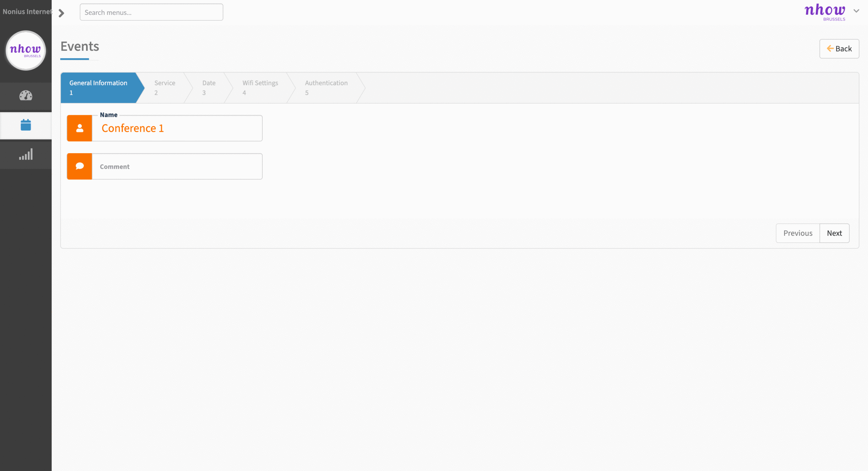The image size is (868, 471).
Task: Open the dashboard gauge icon in sidebar
Action: point(26,96)
